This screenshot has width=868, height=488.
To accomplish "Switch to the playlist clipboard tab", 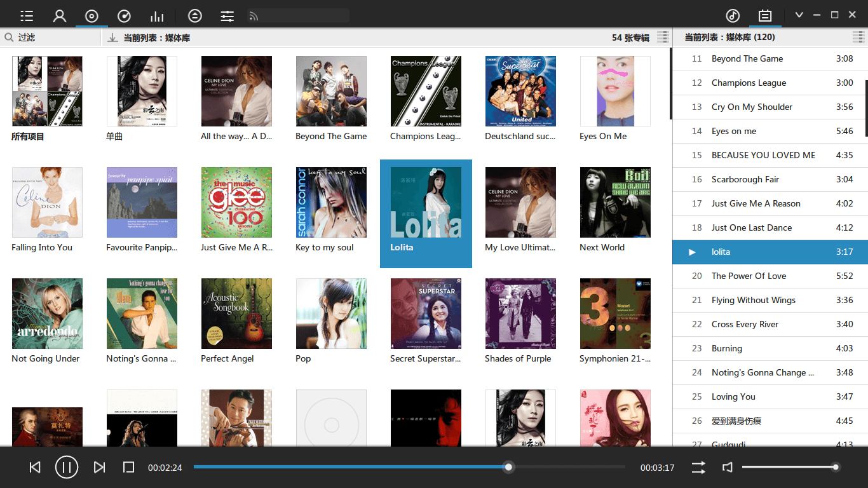I will (765, 13).
